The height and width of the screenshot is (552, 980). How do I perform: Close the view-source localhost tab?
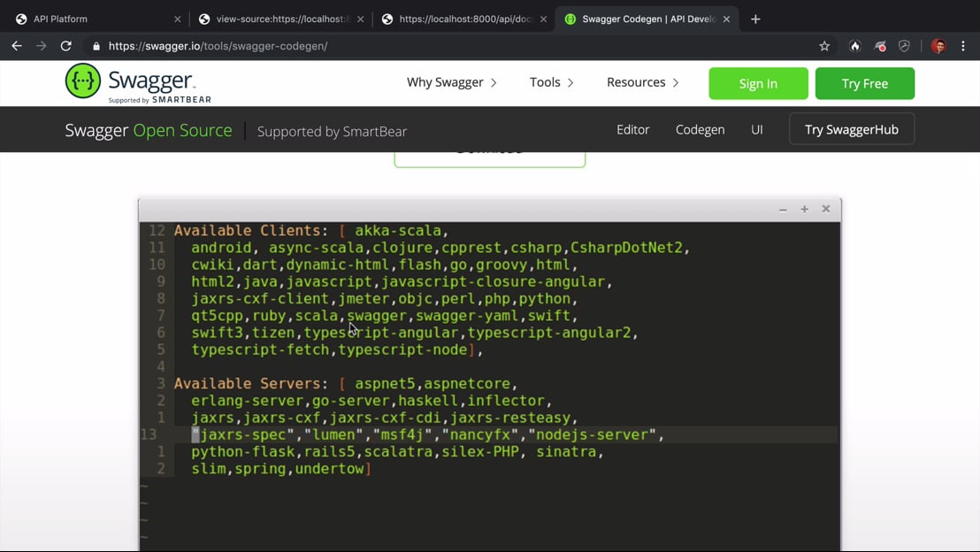[361, 19]
